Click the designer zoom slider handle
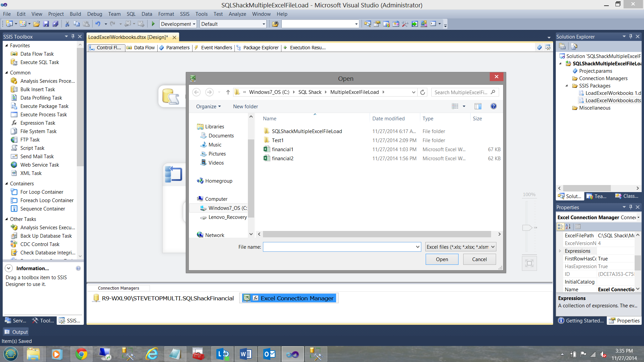Image resolution: width=644 pixels, height=362 pixels. coord(527,228)
